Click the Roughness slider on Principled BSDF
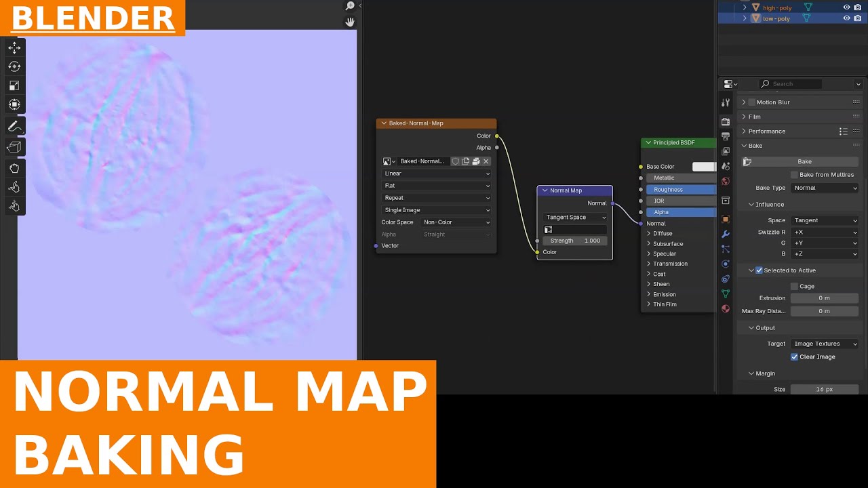This screenshot has width=868, height=488. pos(682,190)
